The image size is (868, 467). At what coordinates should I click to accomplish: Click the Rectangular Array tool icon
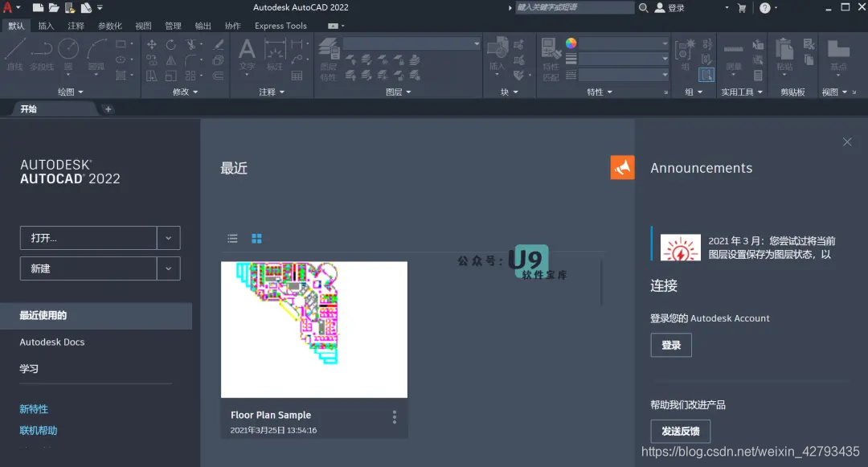coord(190,76)
